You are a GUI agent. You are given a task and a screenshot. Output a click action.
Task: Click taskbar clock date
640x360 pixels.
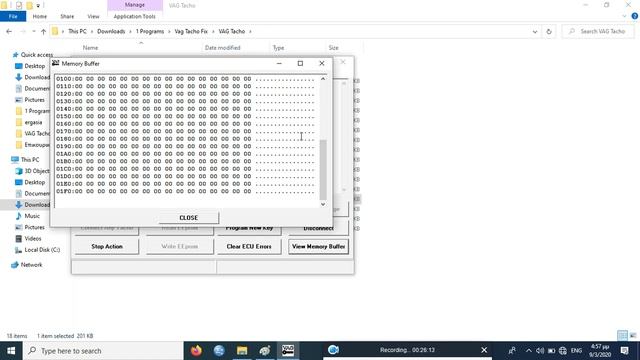point(600,351)
